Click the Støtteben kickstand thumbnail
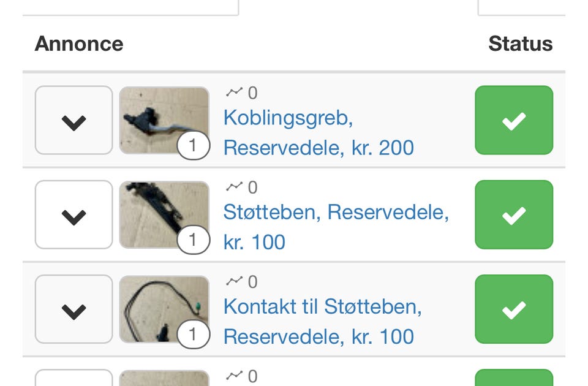This screenshot has height=386, width=588. pyautogui.click(x=157, y=211)
